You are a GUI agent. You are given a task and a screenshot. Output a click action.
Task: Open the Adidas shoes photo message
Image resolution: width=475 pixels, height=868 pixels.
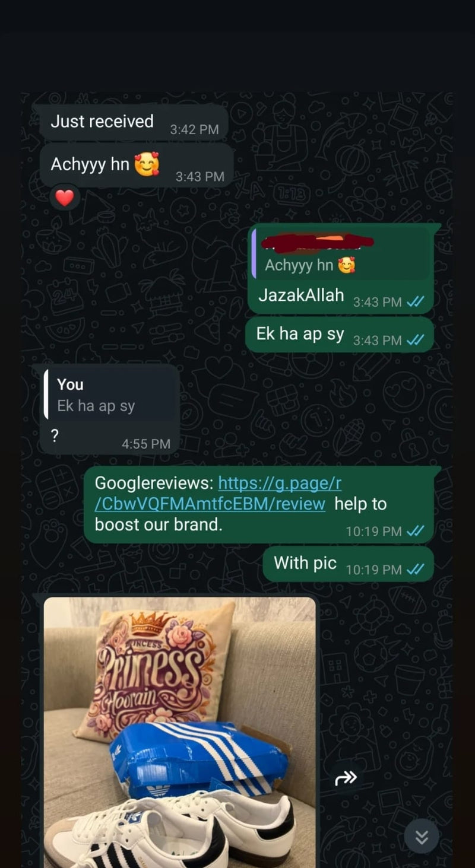(180, 732)
